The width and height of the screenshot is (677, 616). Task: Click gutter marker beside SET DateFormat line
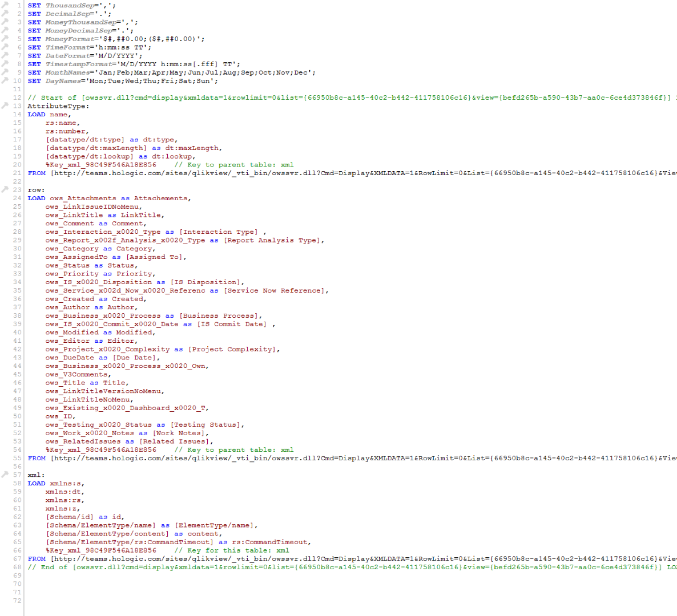pyautogui.click(x=5, y=55)
